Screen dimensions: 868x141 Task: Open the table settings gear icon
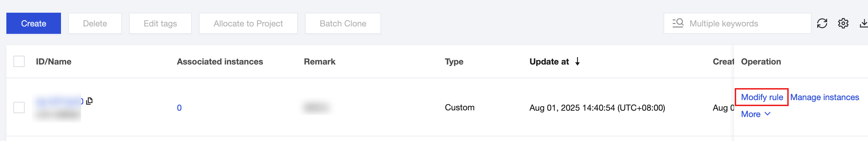pyautogui.click(x=843, y=24)
